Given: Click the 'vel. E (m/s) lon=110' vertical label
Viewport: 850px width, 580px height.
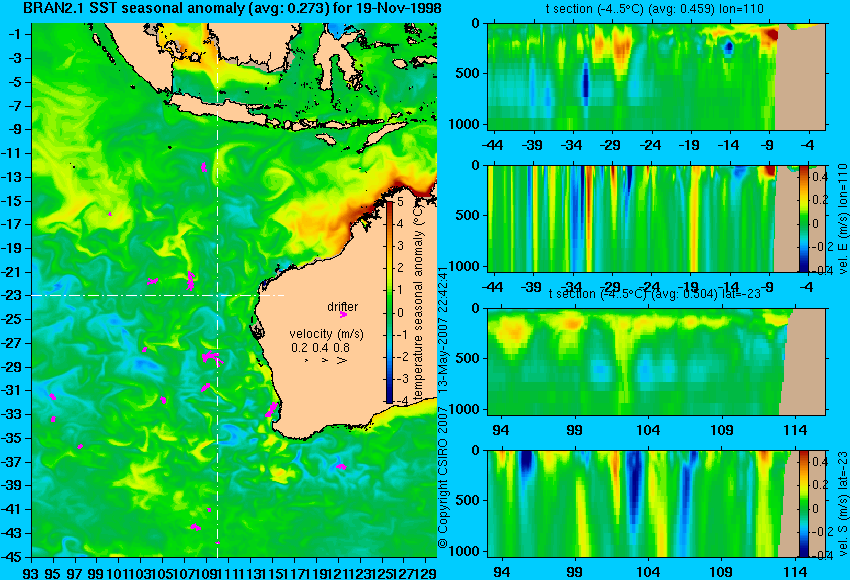Looking at the screenshot, I should tap(842, 218).
